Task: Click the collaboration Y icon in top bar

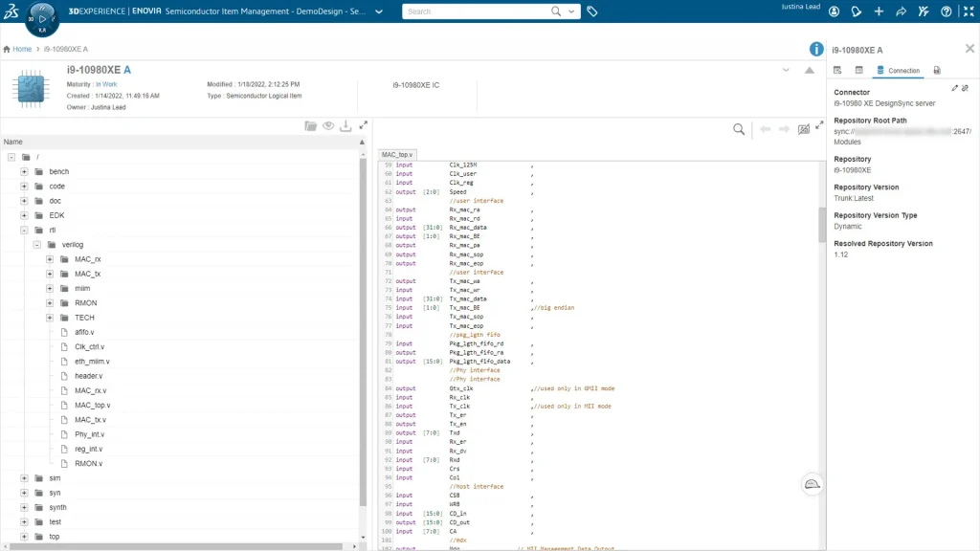Action: 924,11
